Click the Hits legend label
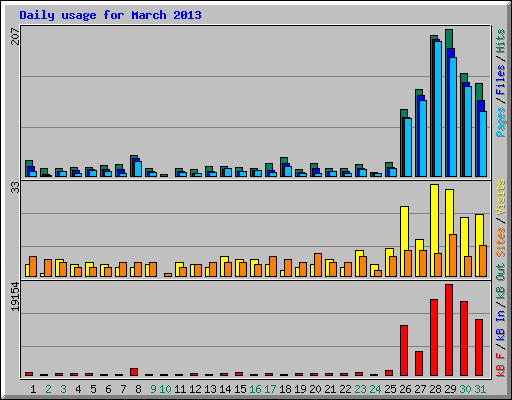The height and width of the screenshot is (400, 512). 500,41
